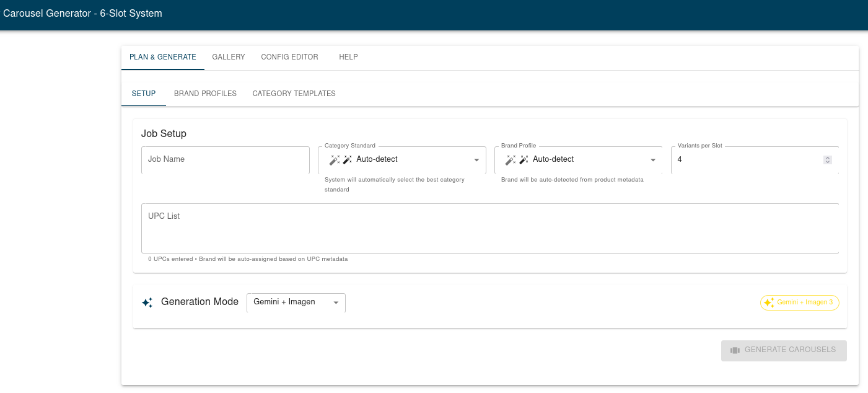Increment Variants per Slot with the stepper

828,157
